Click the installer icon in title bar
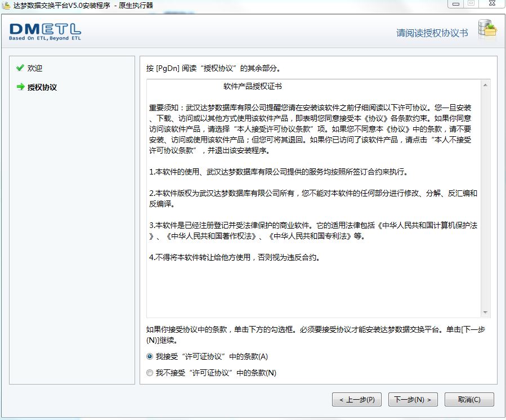 pos(6,6)
